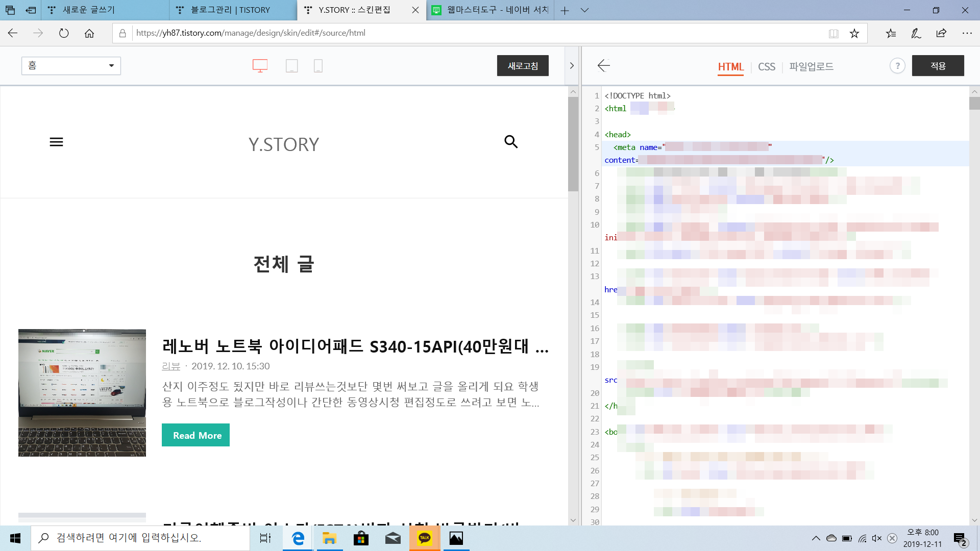Click the Read More button
The width and height of the screenshot is (980, 551).
(x=195, y=435)
